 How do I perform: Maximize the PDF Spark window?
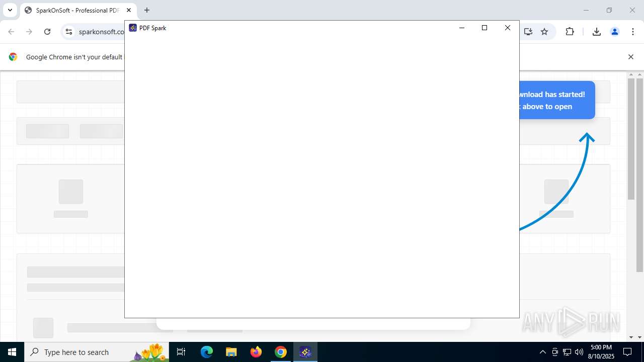[485, 28]
